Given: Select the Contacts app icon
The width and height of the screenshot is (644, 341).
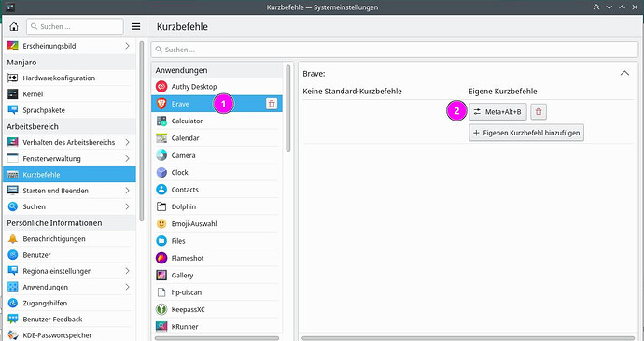Looking at the screenshot, I should (161, 190).
